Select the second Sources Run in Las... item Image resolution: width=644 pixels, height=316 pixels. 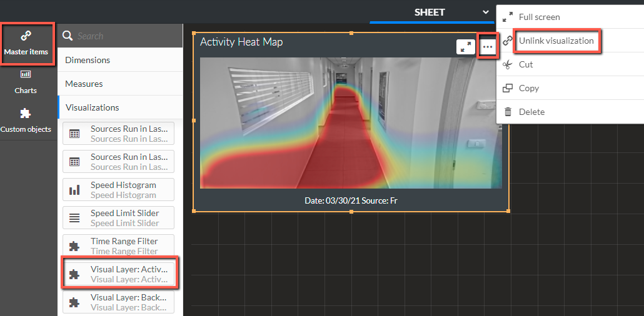118,161
